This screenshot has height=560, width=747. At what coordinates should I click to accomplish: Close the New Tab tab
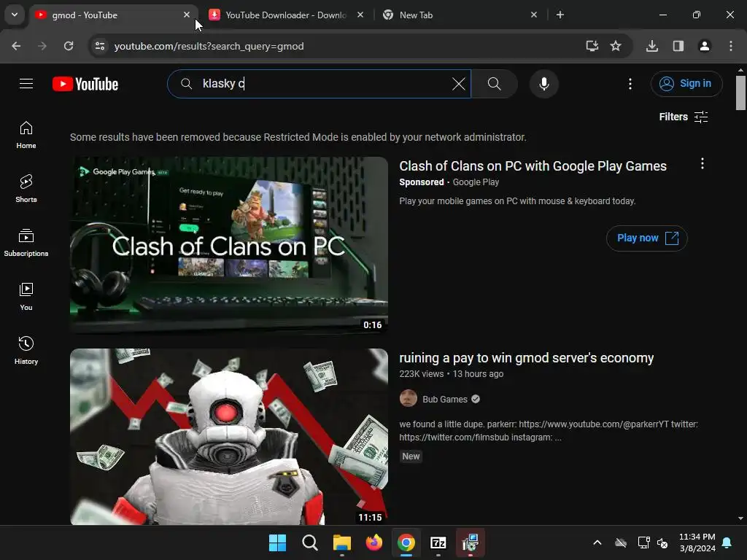[x=534, y=15]
